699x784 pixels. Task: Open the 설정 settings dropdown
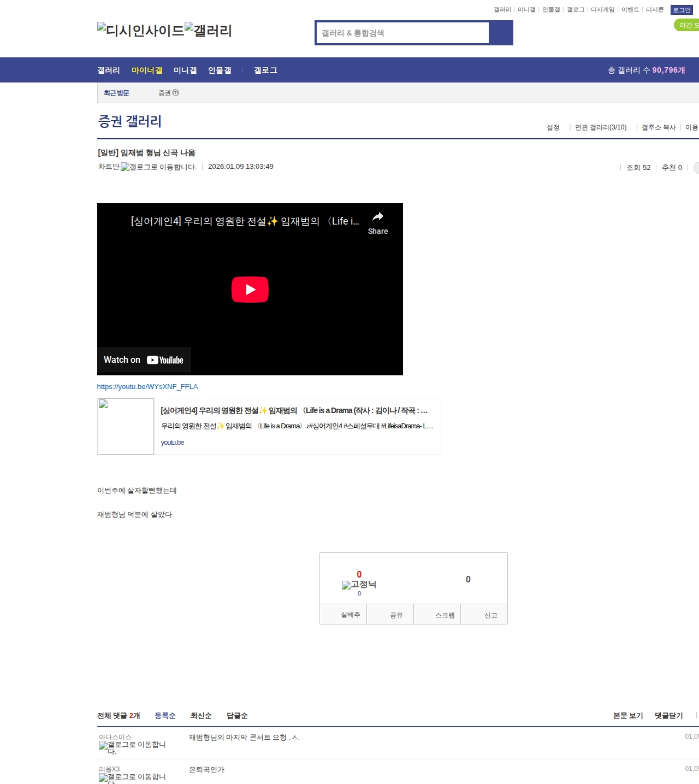click(553, 127)
